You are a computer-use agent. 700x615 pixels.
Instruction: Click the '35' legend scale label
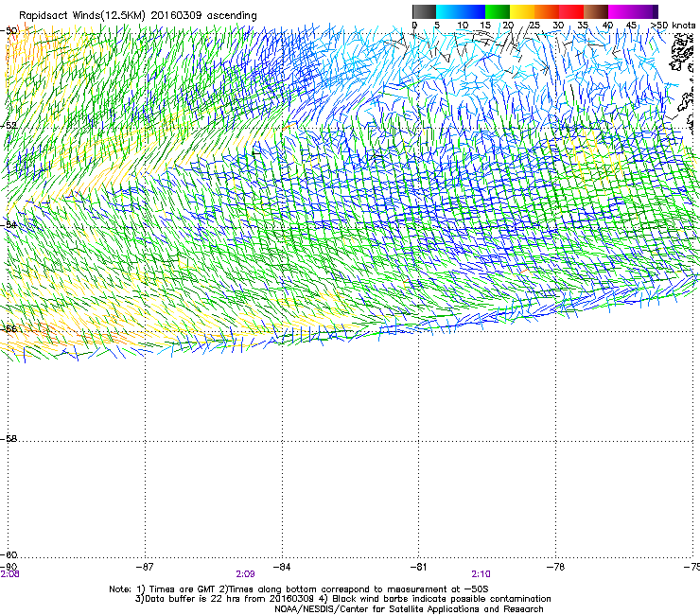tap(582, 25)
